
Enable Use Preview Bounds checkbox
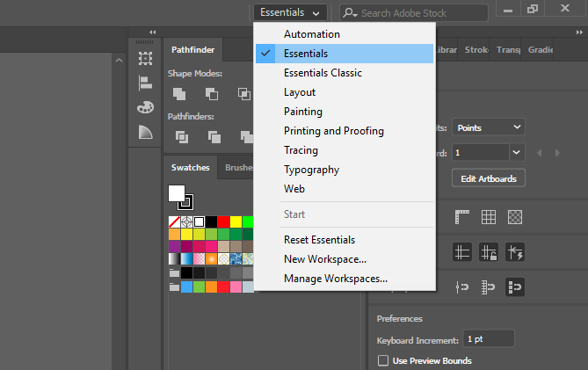[x=383, y=360]
